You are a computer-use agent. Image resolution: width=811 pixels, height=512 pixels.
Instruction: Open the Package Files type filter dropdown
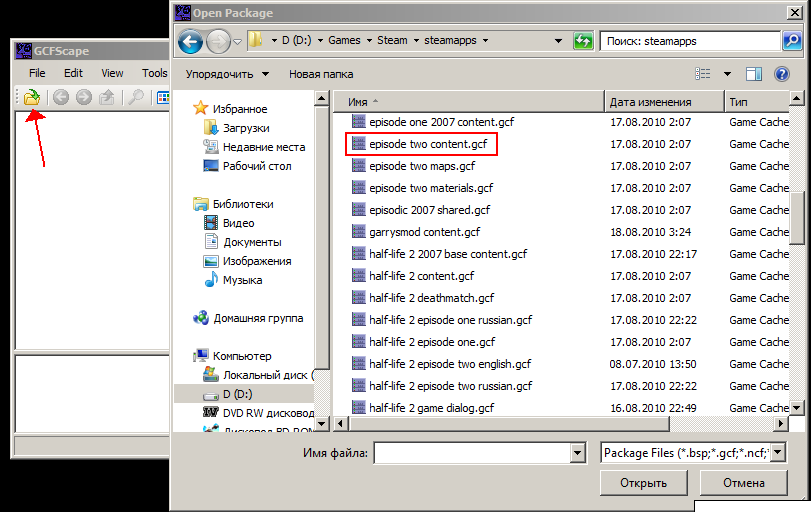(777, 453)
